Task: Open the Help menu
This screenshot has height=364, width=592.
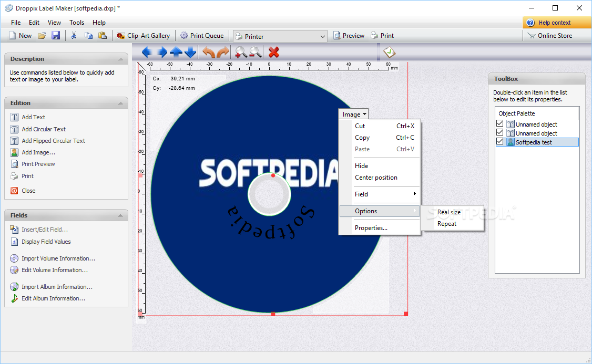Action: [99, 23]
